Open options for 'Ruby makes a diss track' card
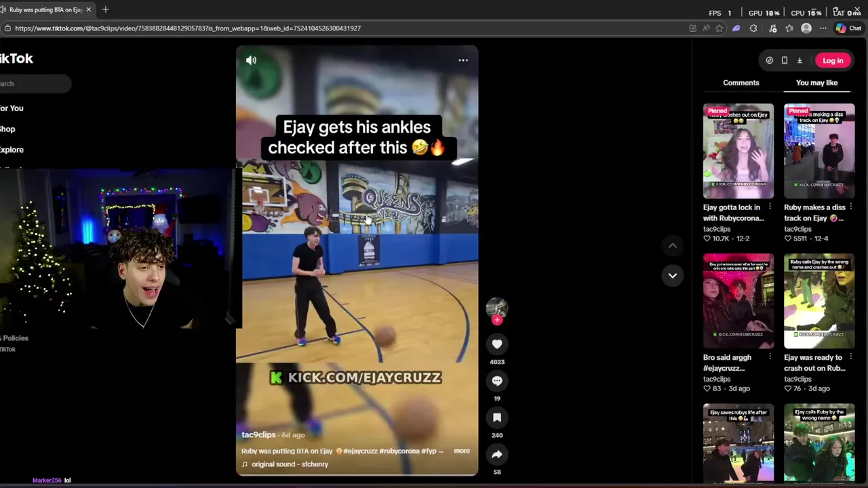 [x=850, y=207]
